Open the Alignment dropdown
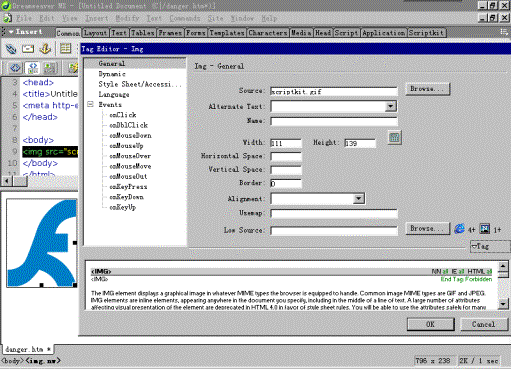 (358, 199)
